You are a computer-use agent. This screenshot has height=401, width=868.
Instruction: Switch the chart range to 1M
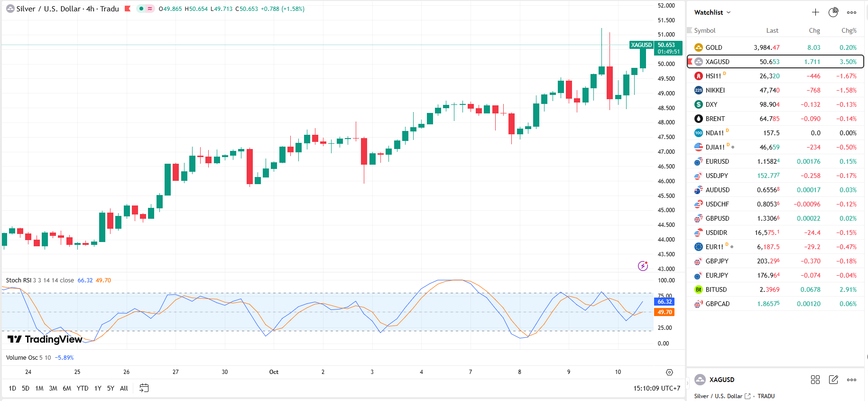tap(39, 388)
